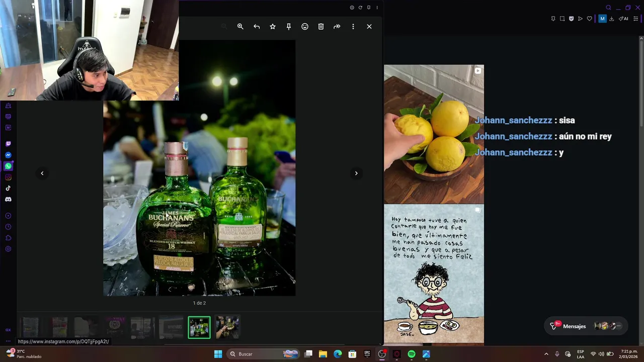Select the last thumbnail in the strip

[x=227, y=327]
